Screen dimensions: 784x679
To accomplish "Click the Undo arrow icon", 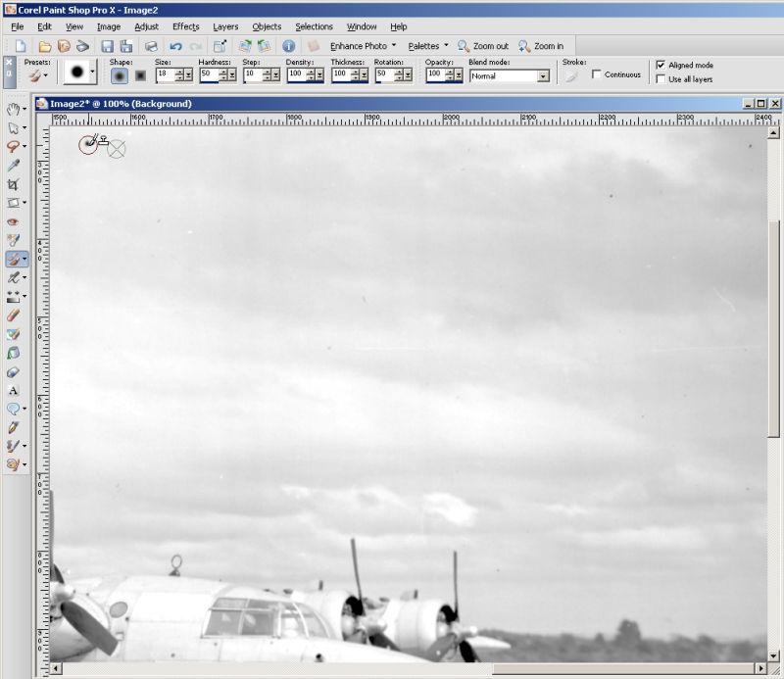I will [175, 46].
